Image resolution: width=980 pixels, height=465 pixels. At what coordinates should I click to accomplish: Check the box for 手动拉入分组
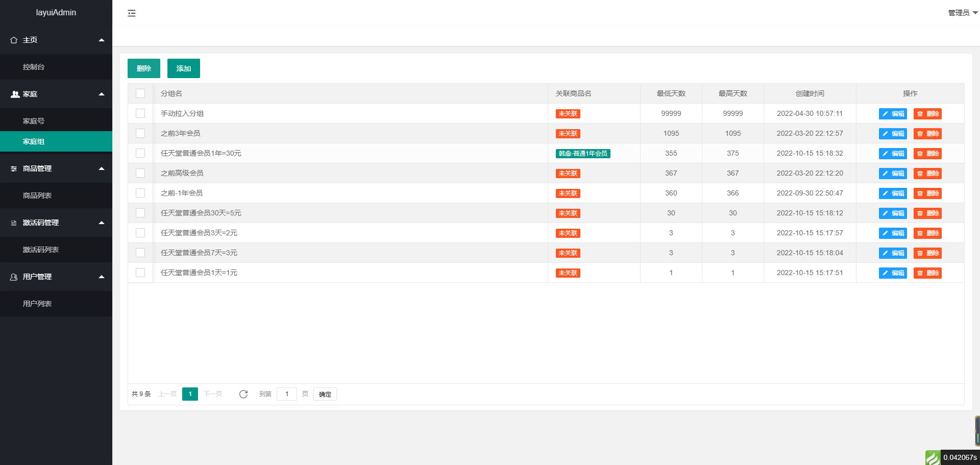pos(140,113)
